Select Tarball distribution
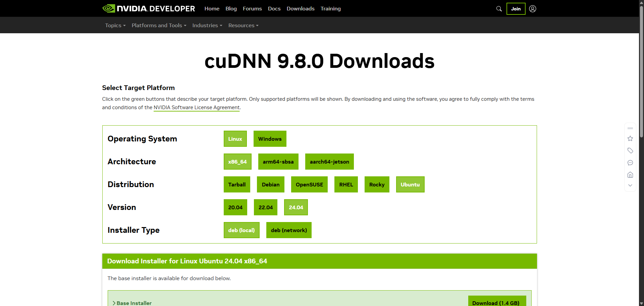 point(237,184)
